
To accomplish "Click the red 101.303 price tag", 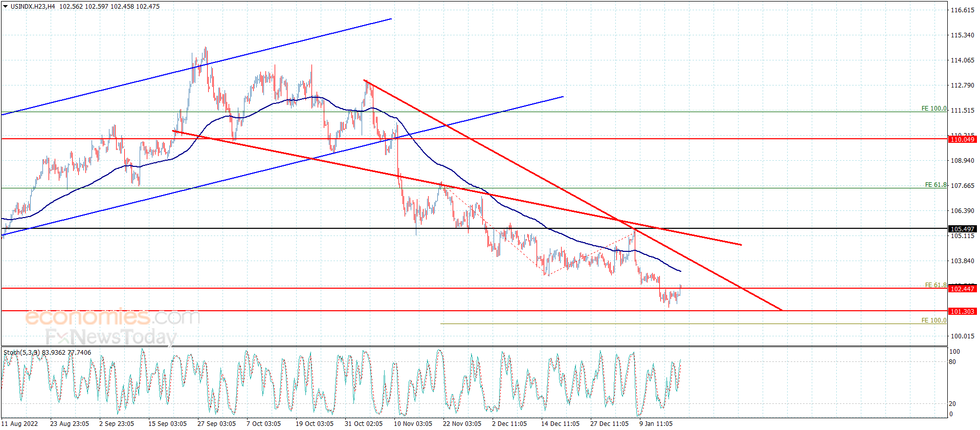I will (x=962, y=311).
